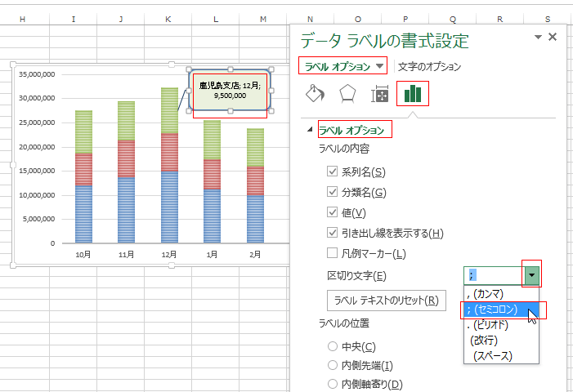Click the 区切り文字(E) label text

coord(356,275)
